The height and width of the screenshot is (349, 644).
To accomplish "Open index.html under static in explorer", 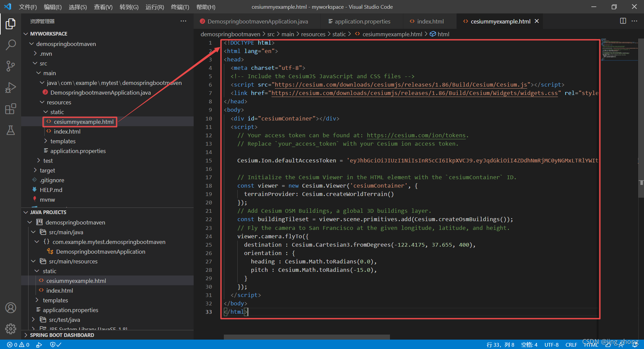I will point(67,132).
